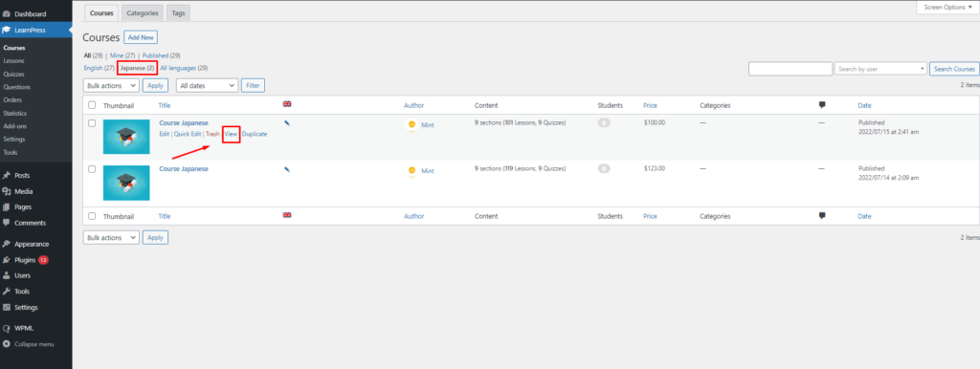This screenshot has height=369, width=980.
Task: Click the comments bubble icon in header row
Action: (x=822, y=105)
